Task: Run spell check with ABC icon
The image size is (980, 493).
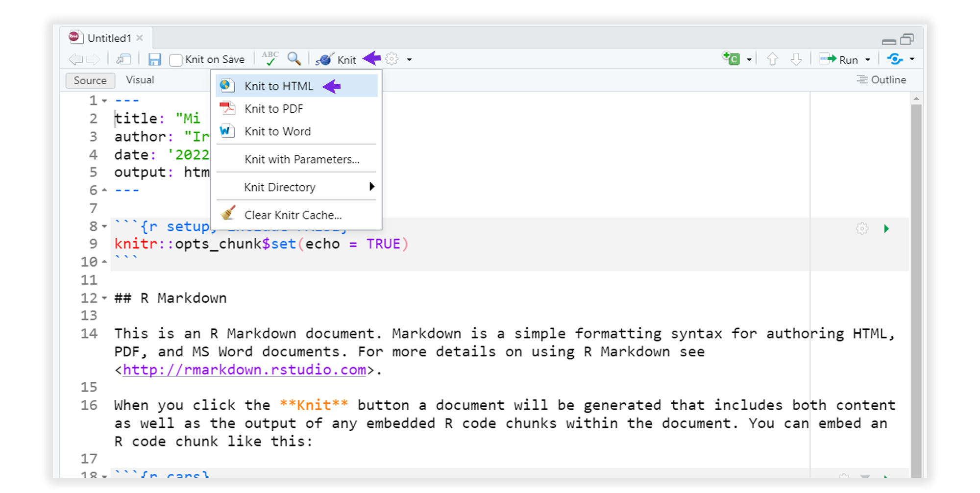Action: tap(270, 59)
